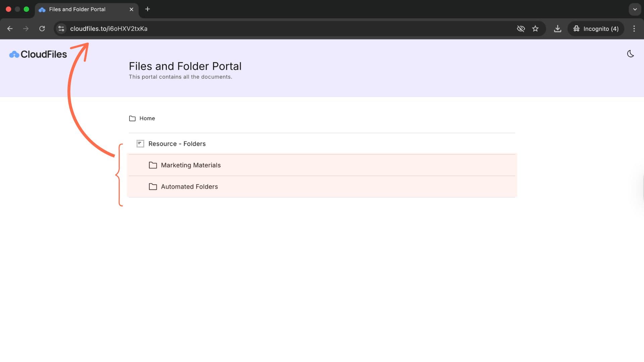This screenshot has height=362, width=644.
Task: Bookmark this page with star icon
Action: [535, 29]
